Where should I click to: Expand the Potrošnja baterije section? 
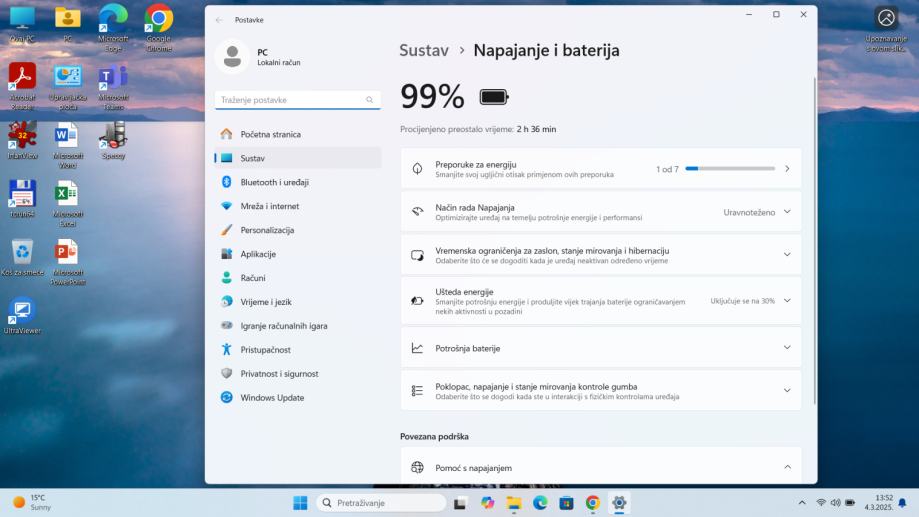pyautogui.click(x=787, y=348)
